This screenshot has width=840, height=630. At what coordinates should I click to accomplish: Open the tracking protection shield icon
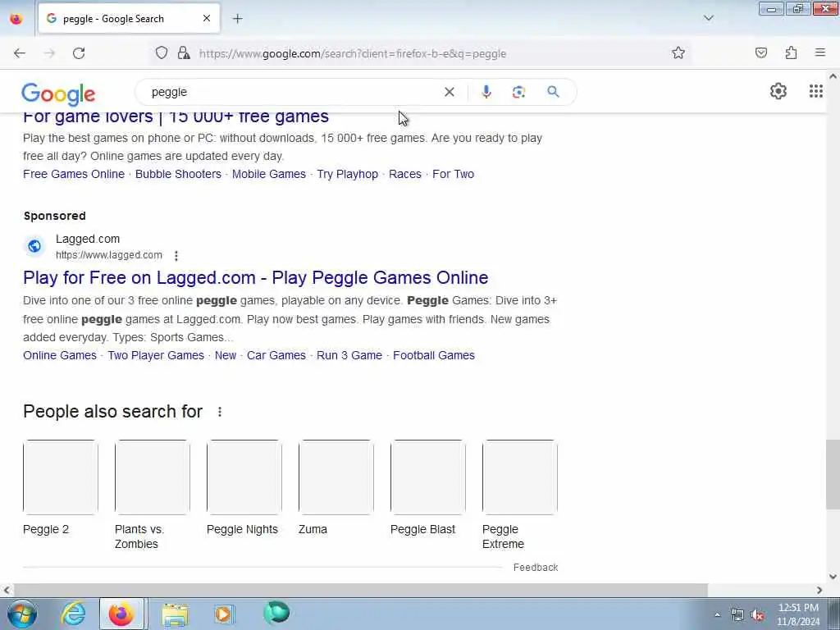[x=162, y=53]
